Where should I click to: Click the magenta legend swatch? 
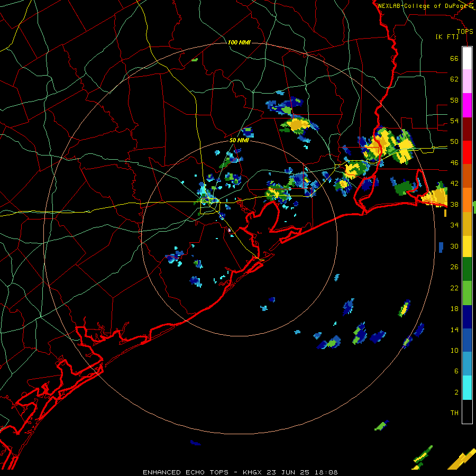click(467, 105)
